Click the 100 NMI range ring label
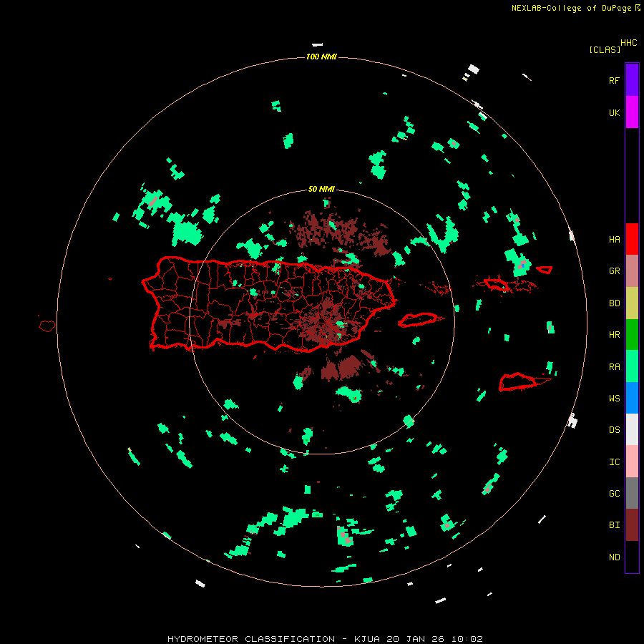The image size is (644, 644). (321, 57)
